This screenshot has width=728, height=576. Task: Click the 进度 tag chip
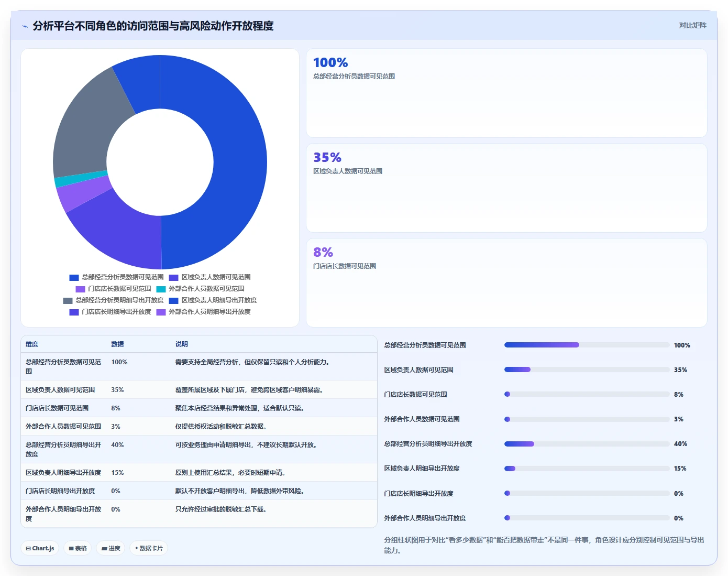(111, 548)
